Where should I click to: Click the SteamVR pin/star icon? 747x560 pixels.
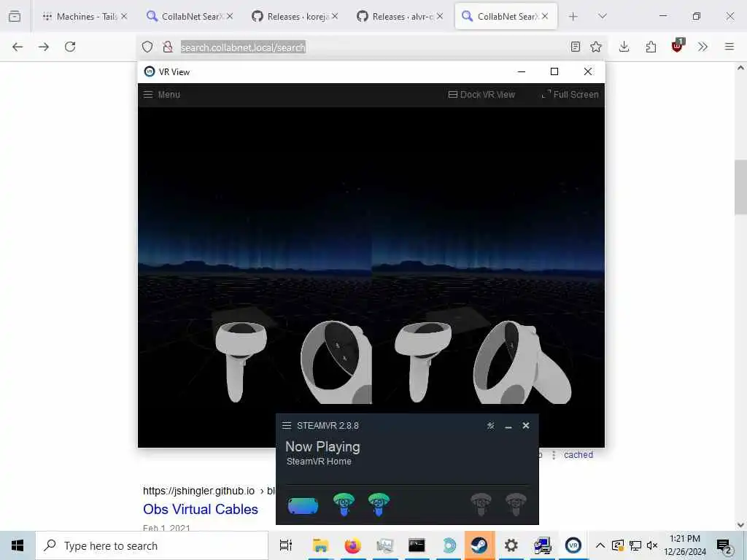(x=491, y=426)
